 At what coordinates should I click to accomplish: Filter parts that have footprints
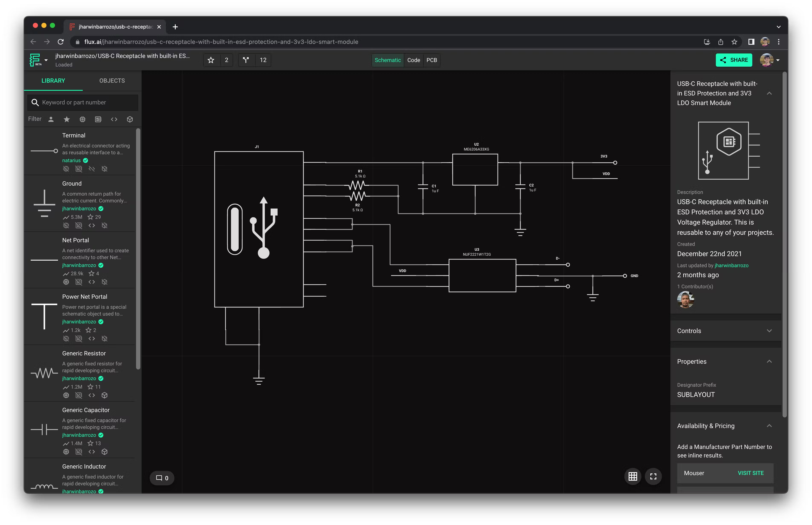(x=98, y=119)
